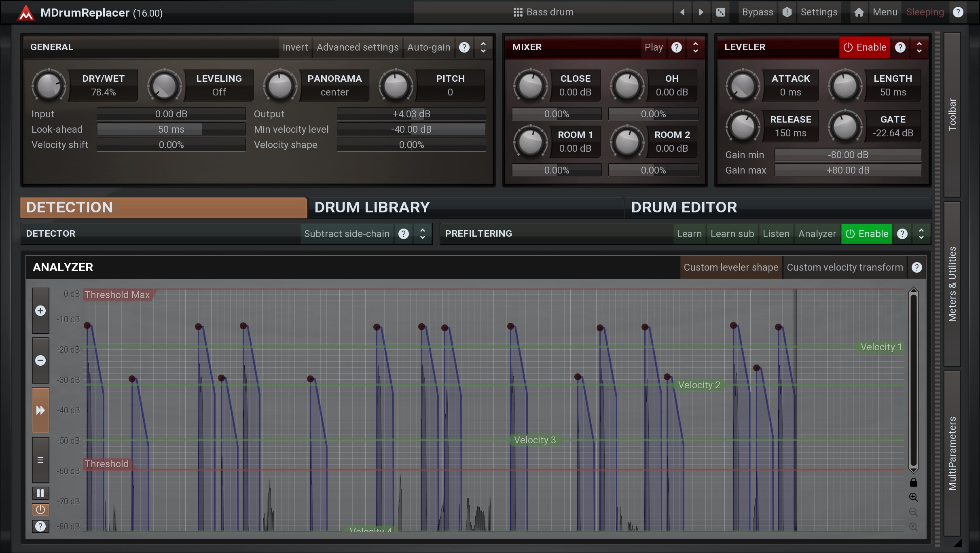Expand the Toolbar side panel
The width and height of the screenshot is (980, 553).
click(x=952, y=114)
